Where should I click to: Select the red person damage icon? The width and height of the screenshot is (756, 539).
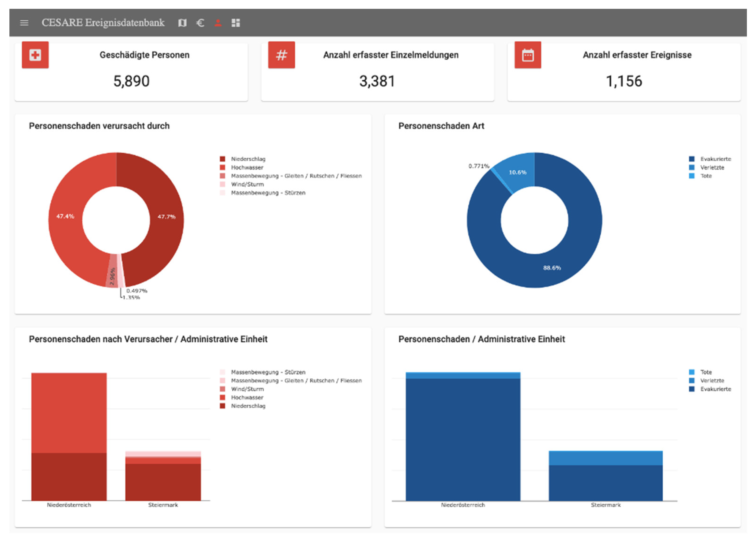click(218, 23)
